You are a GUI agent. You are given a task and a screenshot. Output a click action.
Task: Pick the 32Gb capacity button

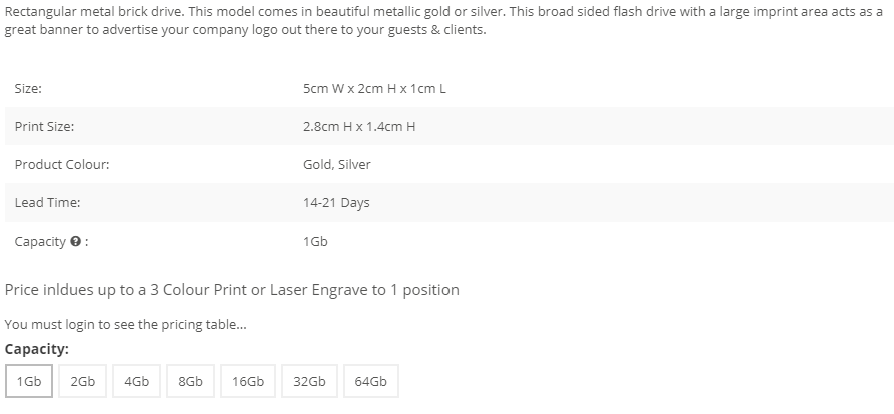(309, 382)
